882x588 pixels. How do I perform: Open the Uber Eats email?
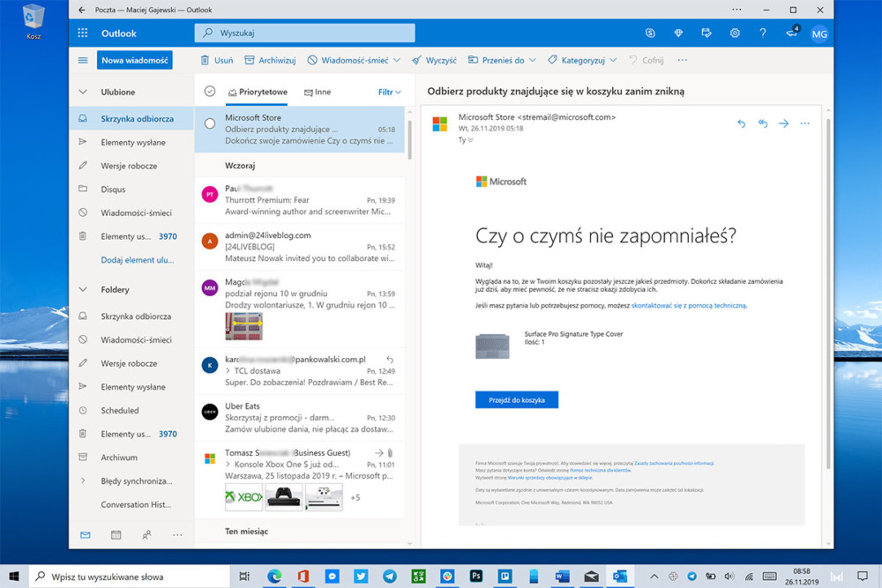pos(300,418)
